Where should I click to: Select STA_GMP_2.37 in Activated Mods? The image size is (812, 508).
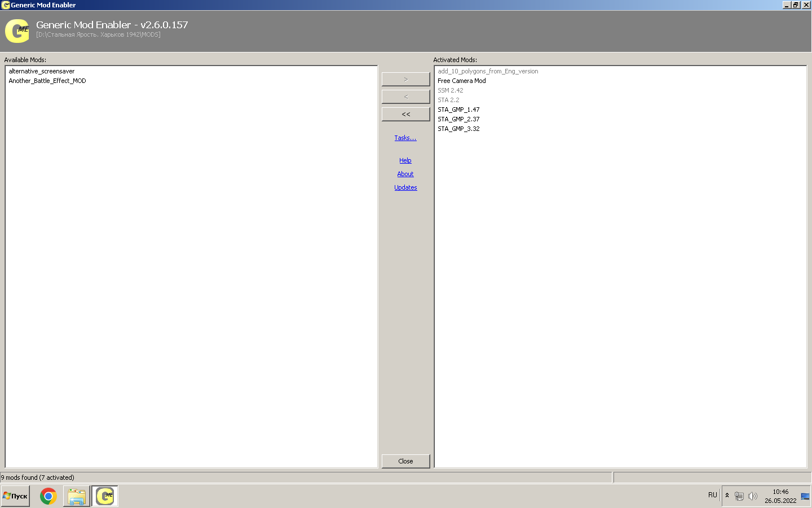coord(458,119)
